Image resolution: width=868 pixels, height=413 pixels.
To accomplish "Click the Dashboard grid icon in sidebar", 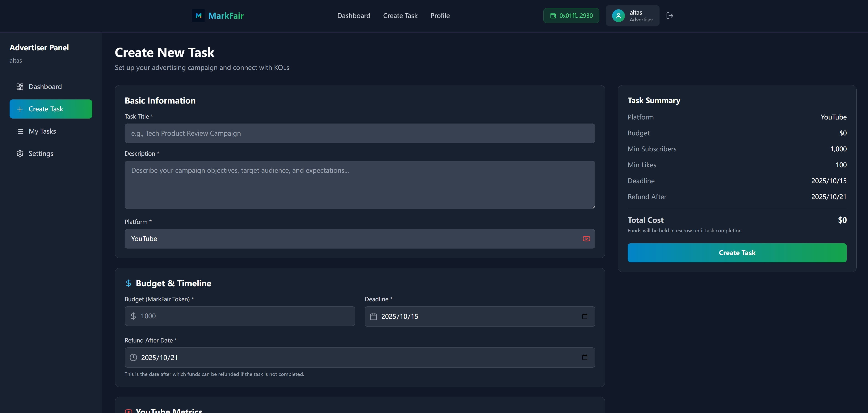I will (20, 87).
